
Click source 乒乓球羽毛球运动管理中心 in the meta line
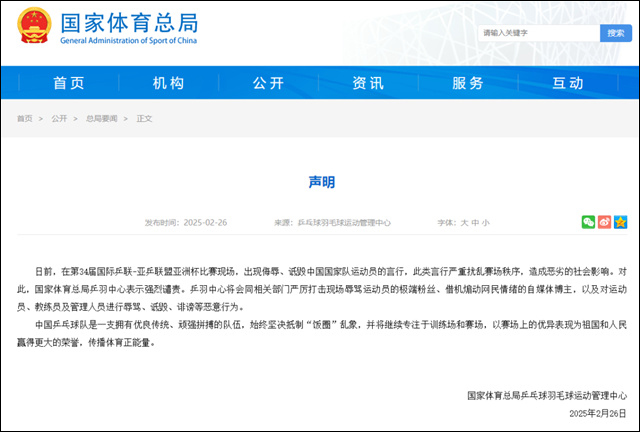click(344, 223)
